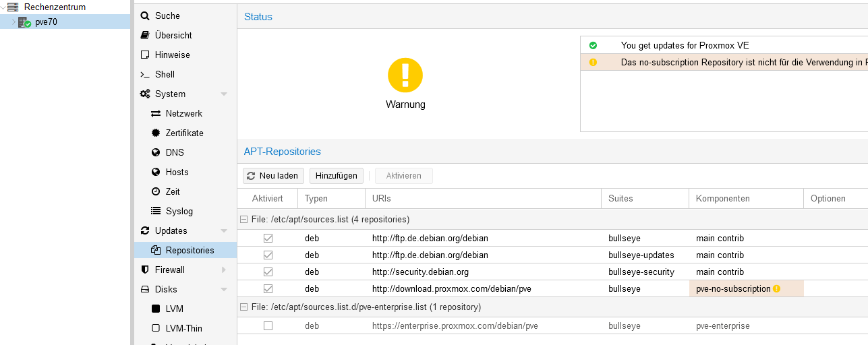Toggle the checkbox for the bullseye-updates repository
This screenshot has width=868, height=345.
268,255
